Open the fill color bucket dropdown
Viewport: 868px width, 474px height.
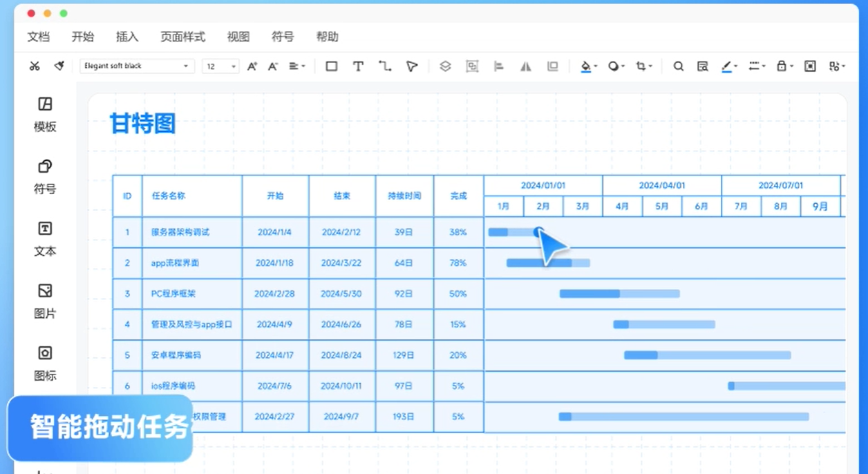pos(589,66)
